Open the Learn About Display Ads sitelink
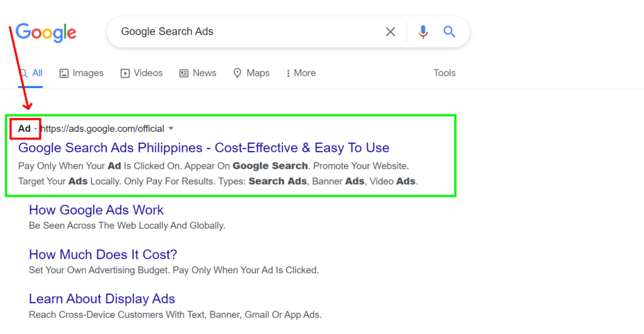644x334 pixels. click(x=102, y=299)
